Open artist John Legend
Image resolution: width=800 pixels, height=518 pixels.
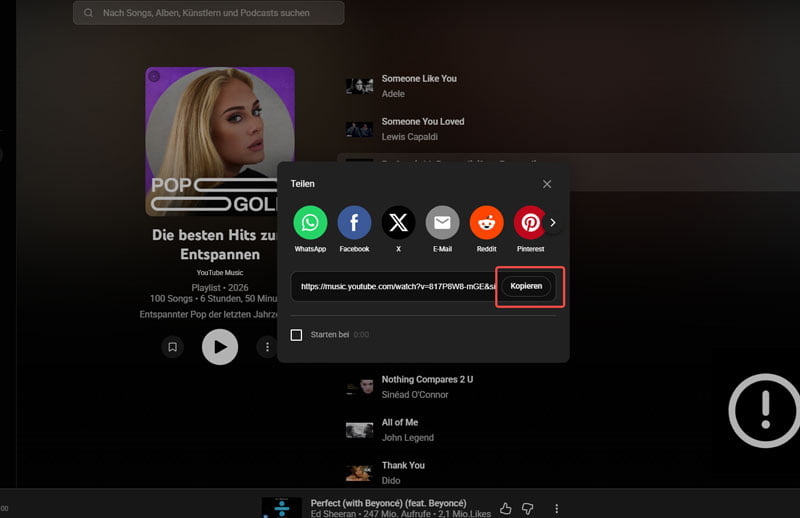point(408,437)
